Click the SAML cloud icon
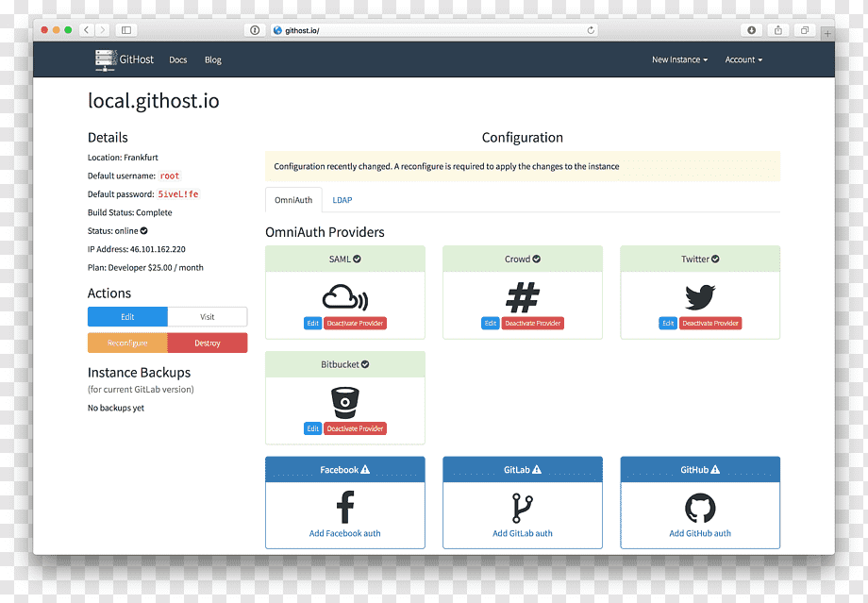The width and height of the screenshot is (868, 603). (x=345, y=297)
